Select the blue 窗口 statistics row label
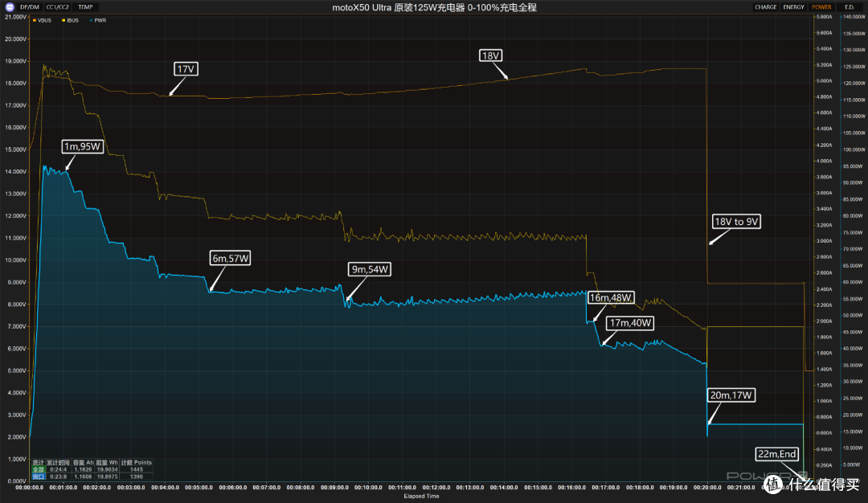 (39, 476)
